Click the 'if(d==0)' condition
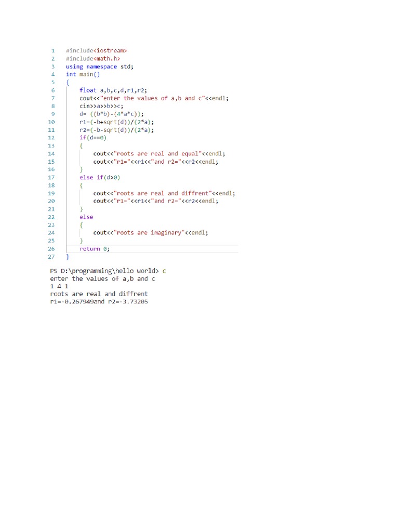 (x=93, y=138)
